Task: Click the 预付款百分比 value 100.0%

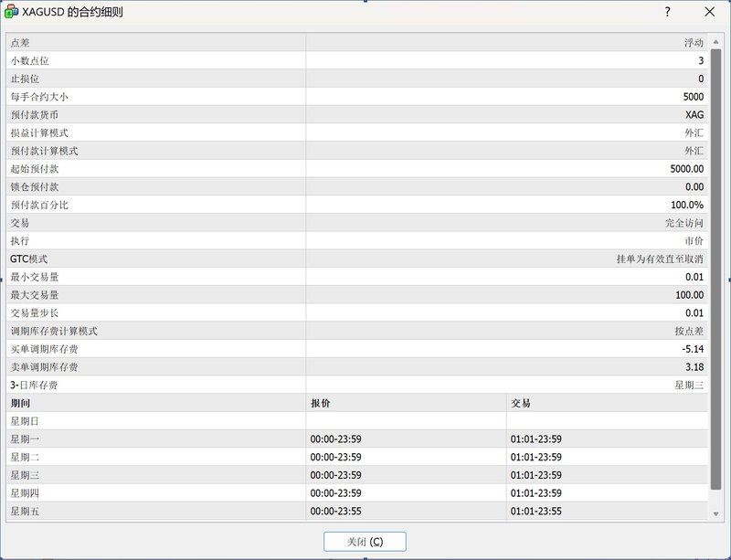Action: pos(687,205)
